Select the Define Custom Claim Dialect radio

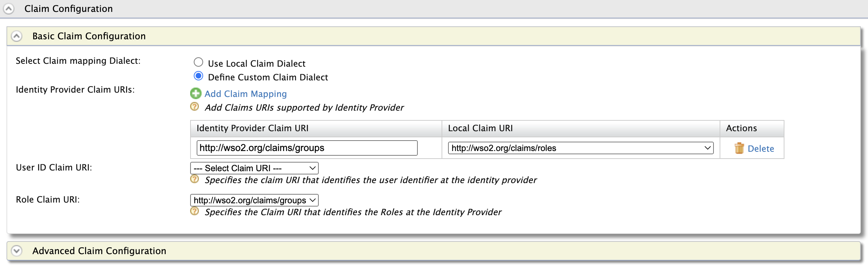point(198,76)
